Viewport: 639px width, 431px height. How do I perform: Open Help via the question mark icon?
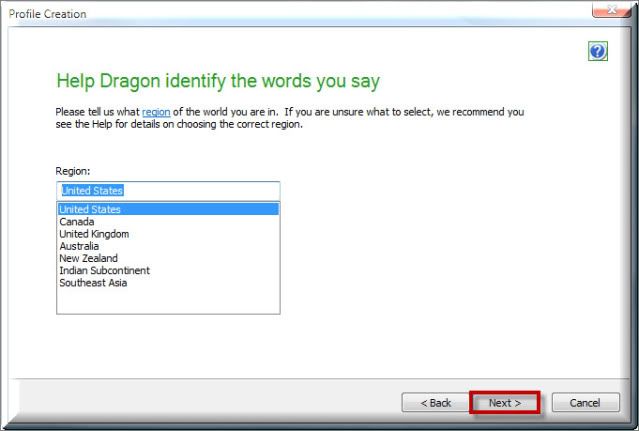coord(597,51)
